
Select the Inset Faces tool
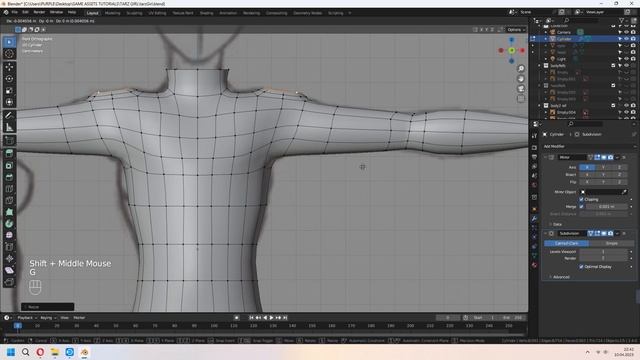9,165
